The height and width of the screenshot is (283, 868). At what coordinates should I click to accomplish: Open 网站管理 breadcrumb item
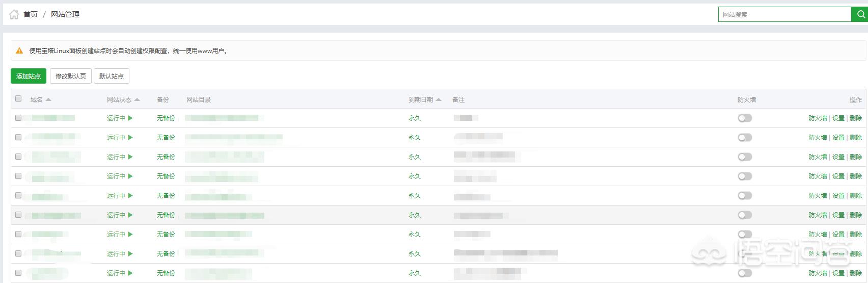pos(65,14)
